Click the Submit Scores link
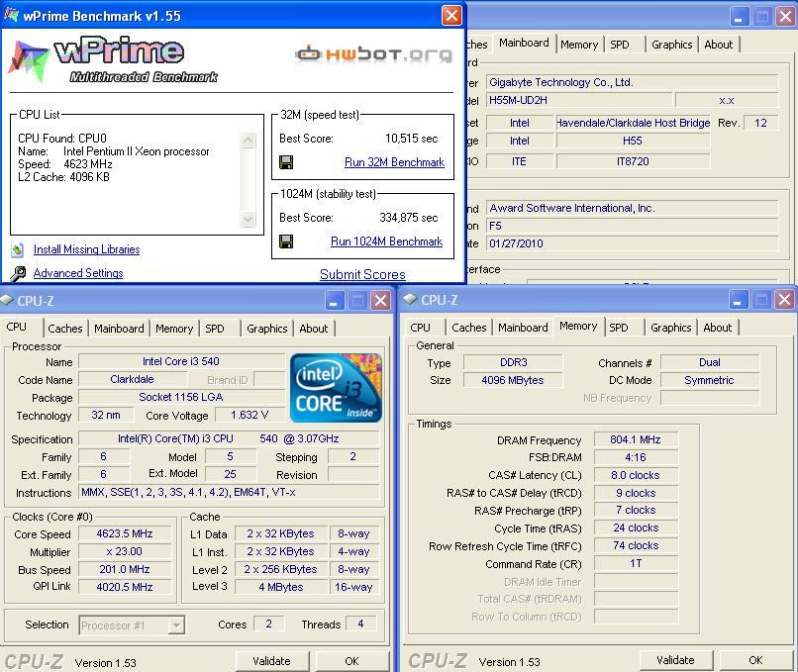 click(x=362, y=275)
